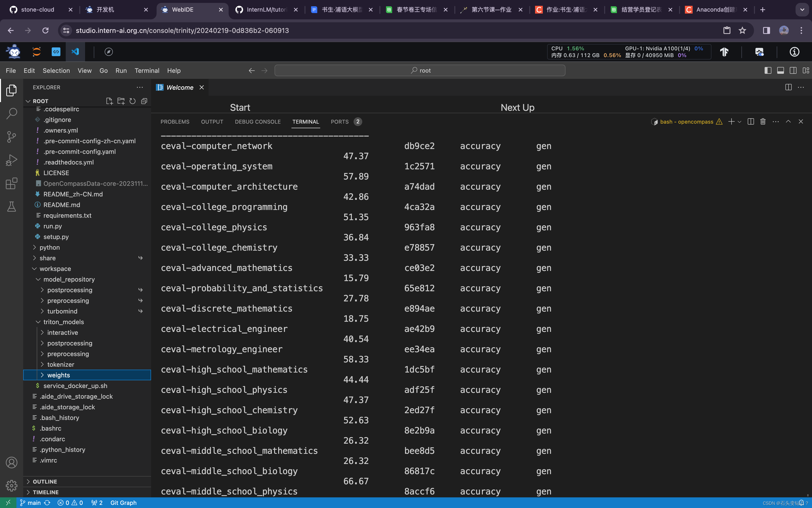Open the TensorBoard icon in top bar
The image size is (812, 508).
point(724,52)
